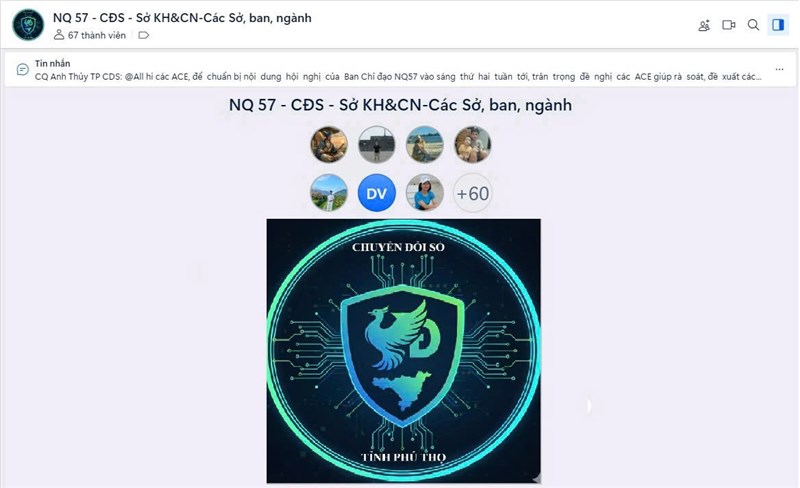
Task: Open the pinned message three-dot menu
Action: coord(779,69)
